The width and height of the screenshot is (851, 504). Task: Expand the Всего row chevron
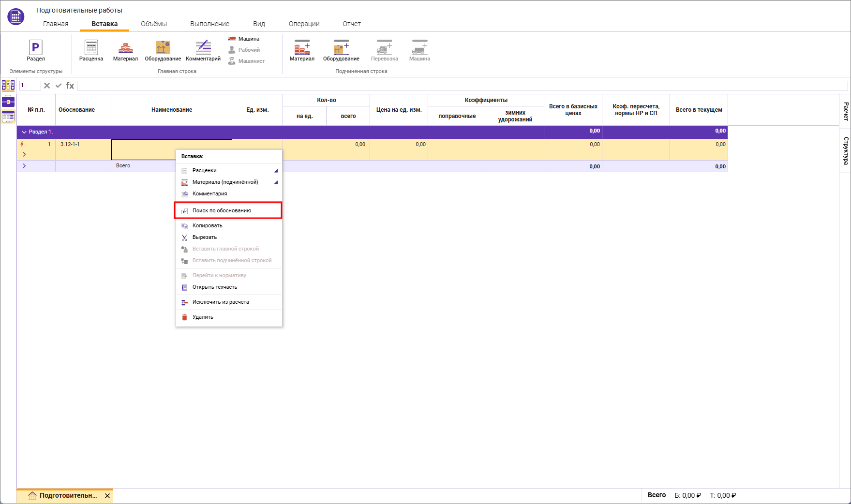point(24,166)
